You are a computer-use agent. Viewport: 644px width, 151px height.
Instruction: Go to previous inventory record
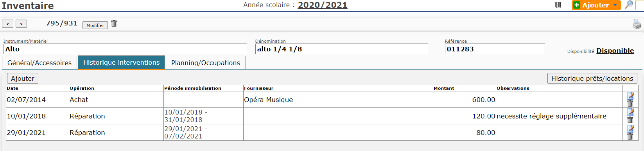point(8,24)
